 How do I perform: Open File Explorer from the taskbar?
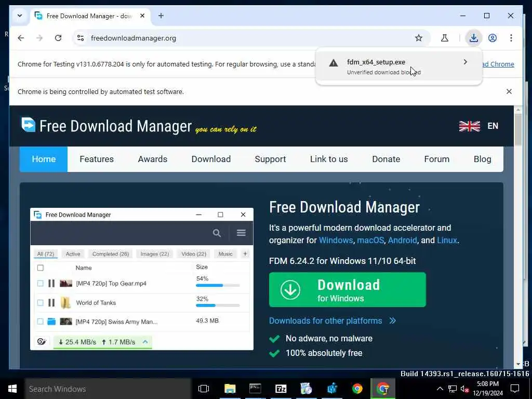coord(230,389)
